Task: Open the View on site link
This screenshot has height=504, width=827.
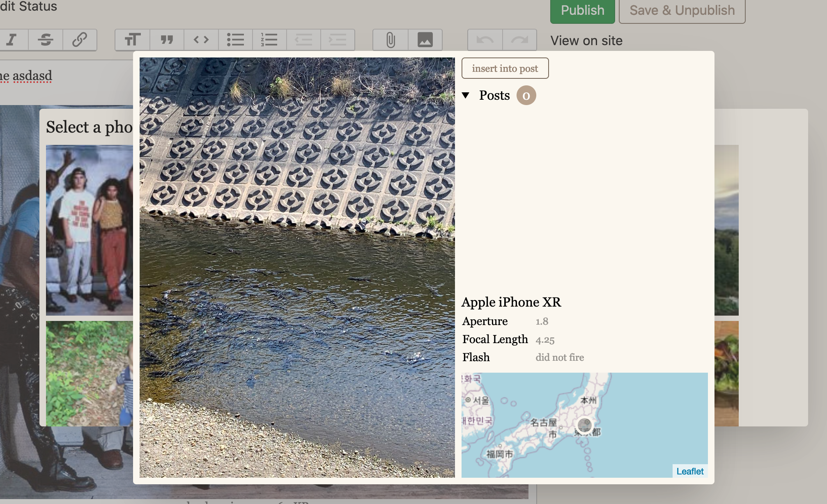Action: tap(586, 41)
